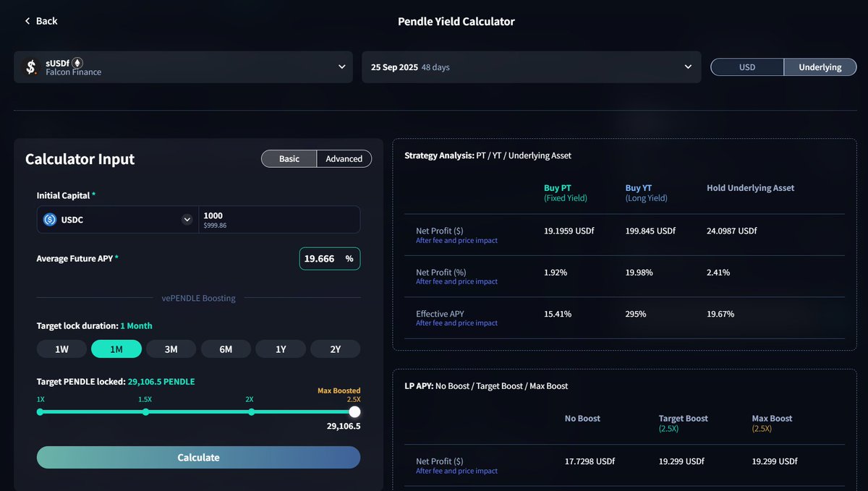Choose 1W lock duration
868x491 pixels.
point(61,349)
